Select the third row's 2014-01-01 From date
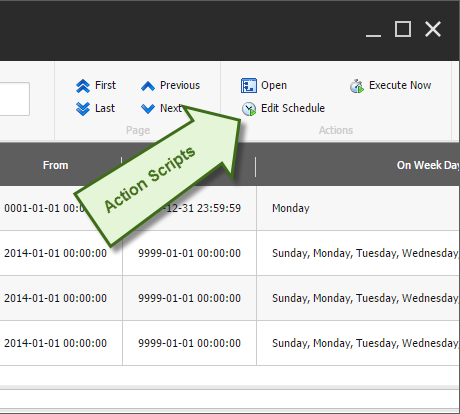The height and width of the screenshot is (414, 460). tap(55, 298)
